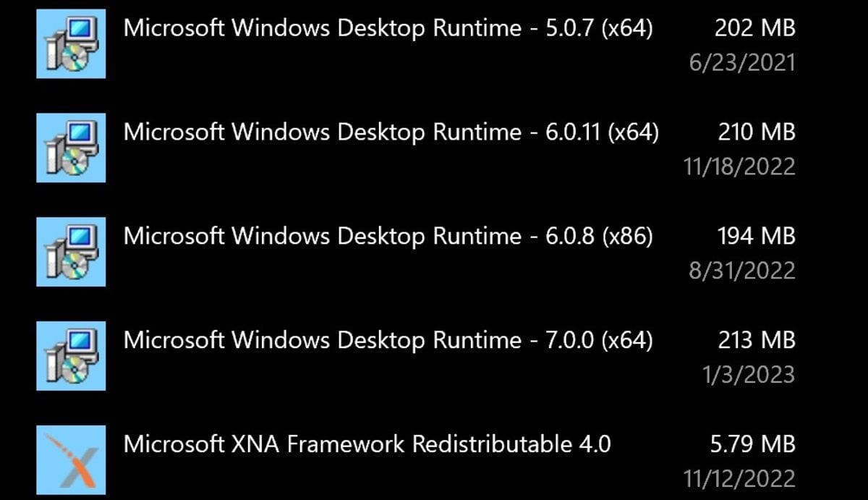Select Microsoft Windows Desktop Runtime - 6.0.8 (x86)
Viewport: 868px width, 500px height.
click(388, 237)
